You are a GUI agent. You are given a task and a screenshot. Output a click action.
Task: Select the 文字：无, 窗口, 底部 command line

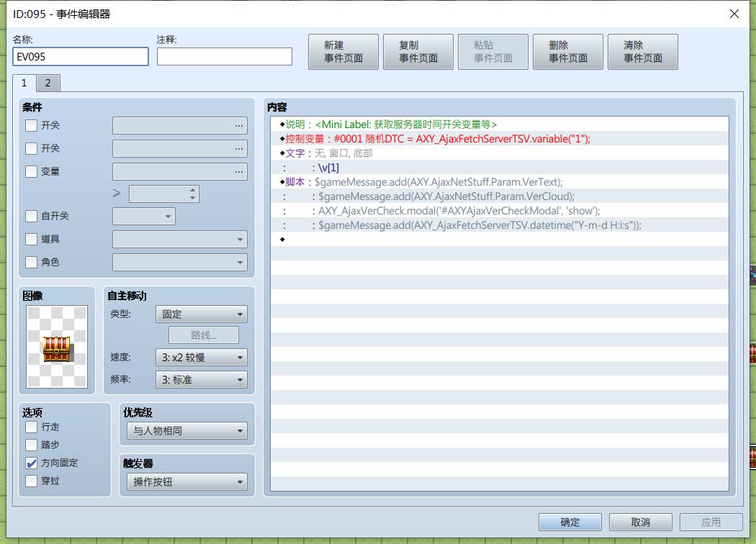(x=500, y=153)
